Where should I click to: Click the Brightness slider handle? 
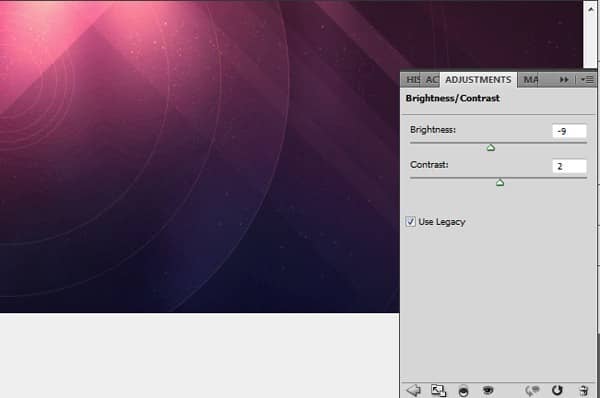point(491,148)
